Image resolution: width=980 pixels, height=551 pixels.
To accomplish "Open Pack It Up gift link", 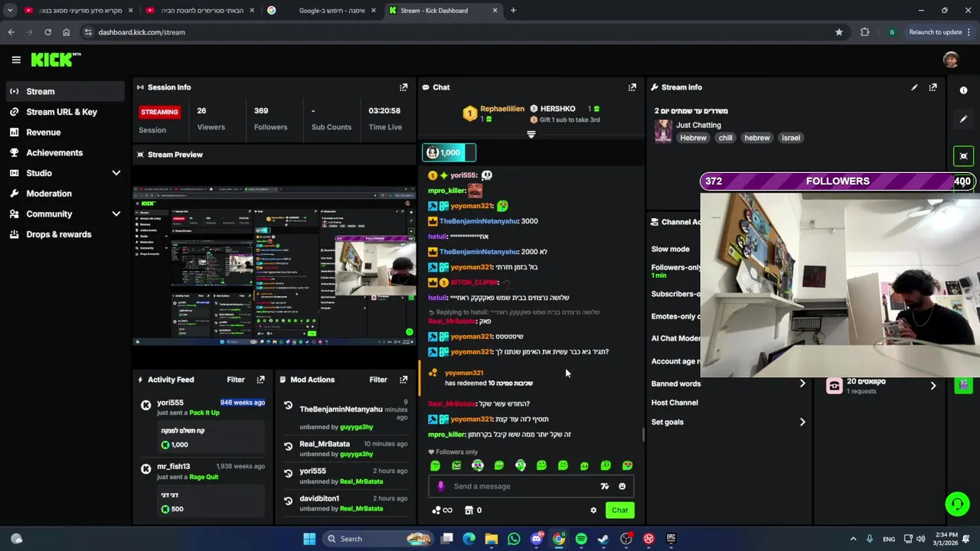I will (204, 412).
